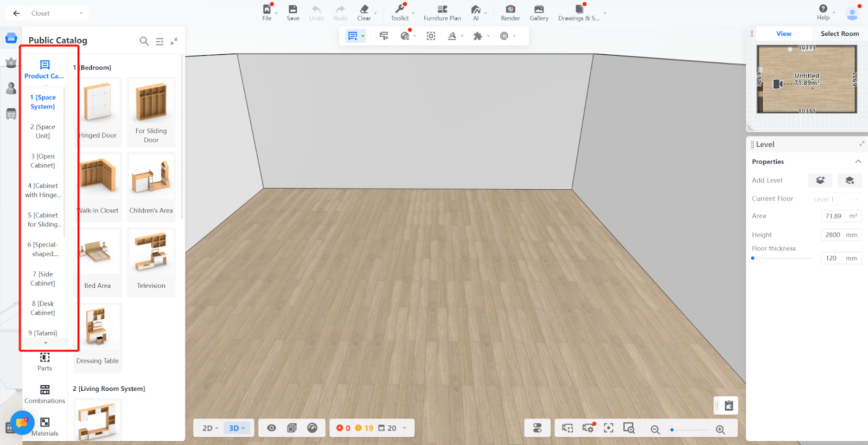Switch to the Select Room tab
868x445 pixels.
pyautogui.click(x=839, y=34)
